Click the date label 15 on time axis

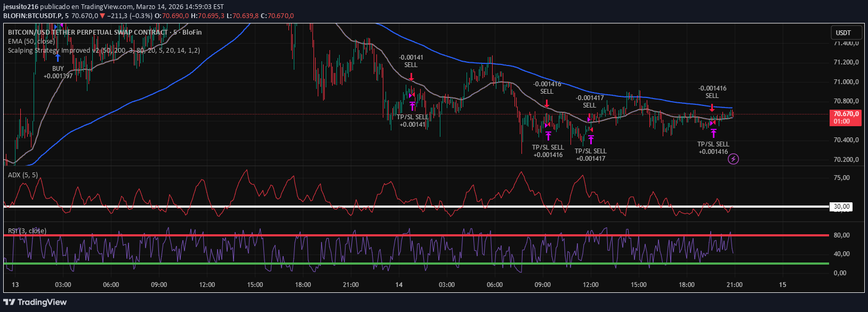(783, 285)
